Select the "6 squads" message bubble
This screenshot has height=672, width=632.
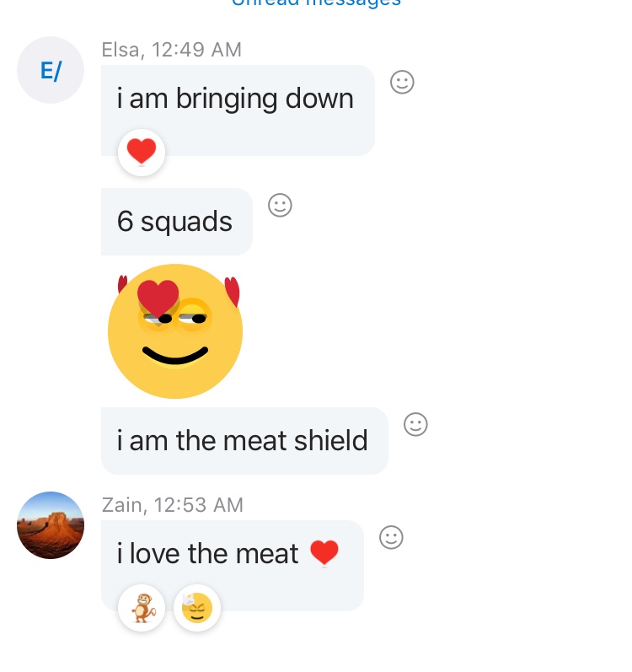(176, 222)
